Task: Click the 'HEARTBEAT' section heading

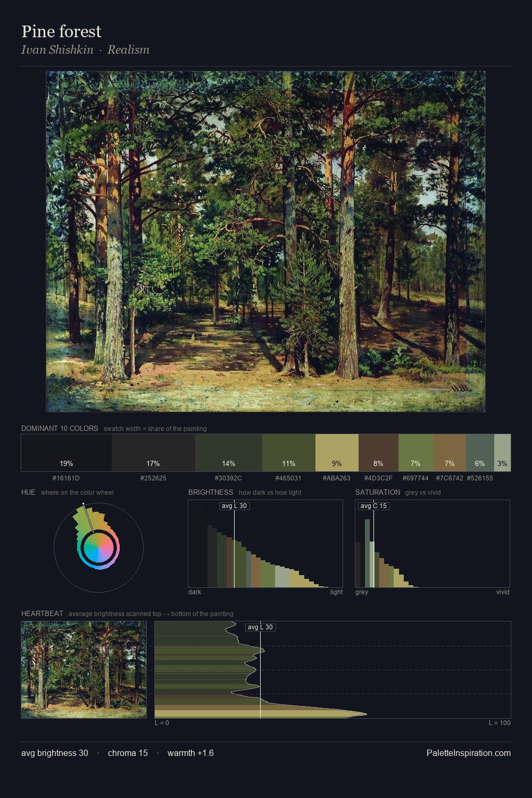Action: pos(42,613)
